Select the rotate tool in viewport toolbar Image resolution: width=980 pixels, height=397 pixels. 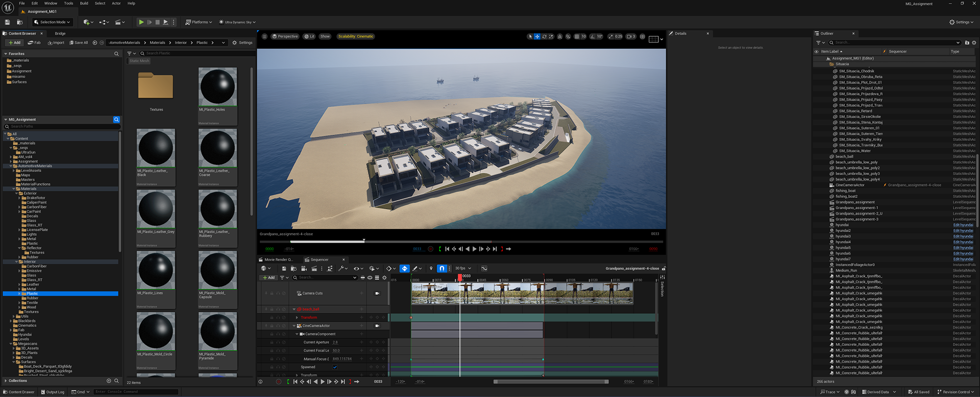point(544,37)
